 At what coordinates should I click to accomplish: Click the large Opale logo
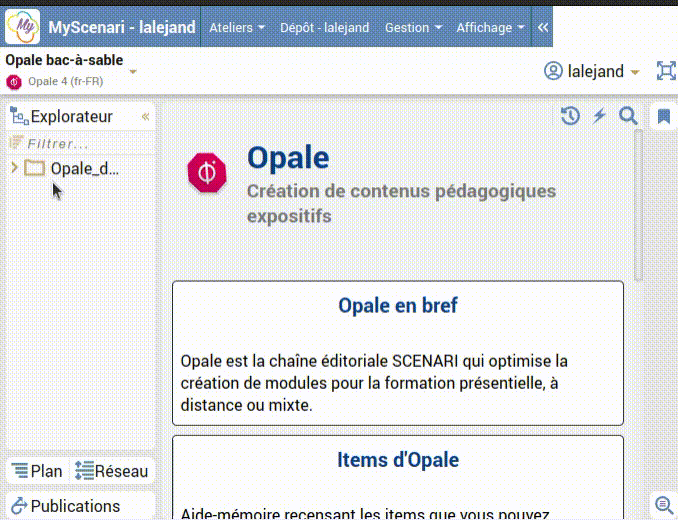(x=207, y=172)
